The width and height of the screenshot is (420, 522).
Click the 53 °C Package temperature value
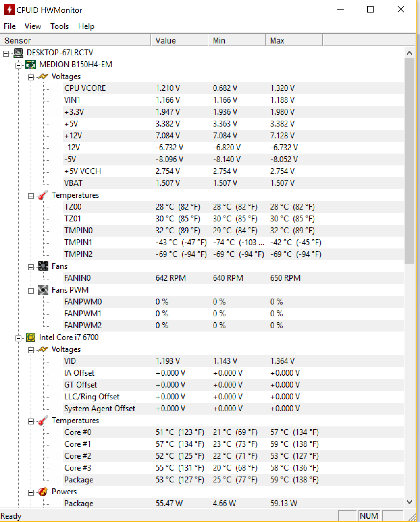(180, 480)
